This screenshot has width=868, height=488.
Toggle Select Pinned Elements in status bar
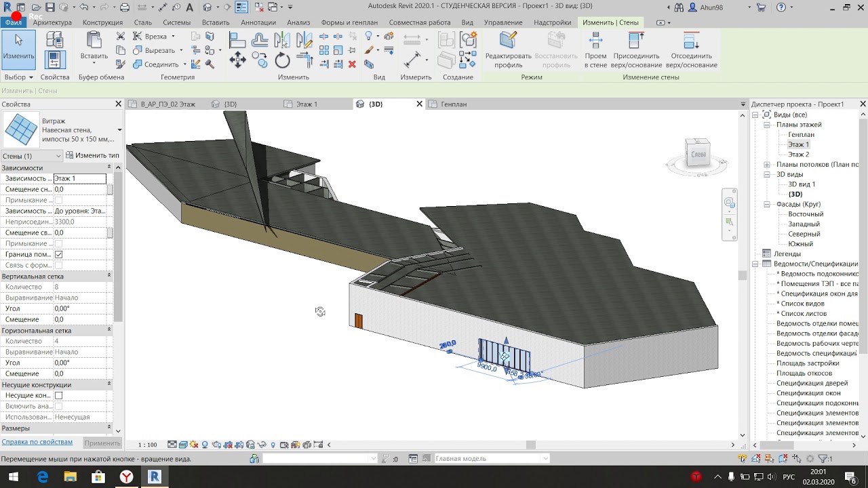click(x=770, y=459)
